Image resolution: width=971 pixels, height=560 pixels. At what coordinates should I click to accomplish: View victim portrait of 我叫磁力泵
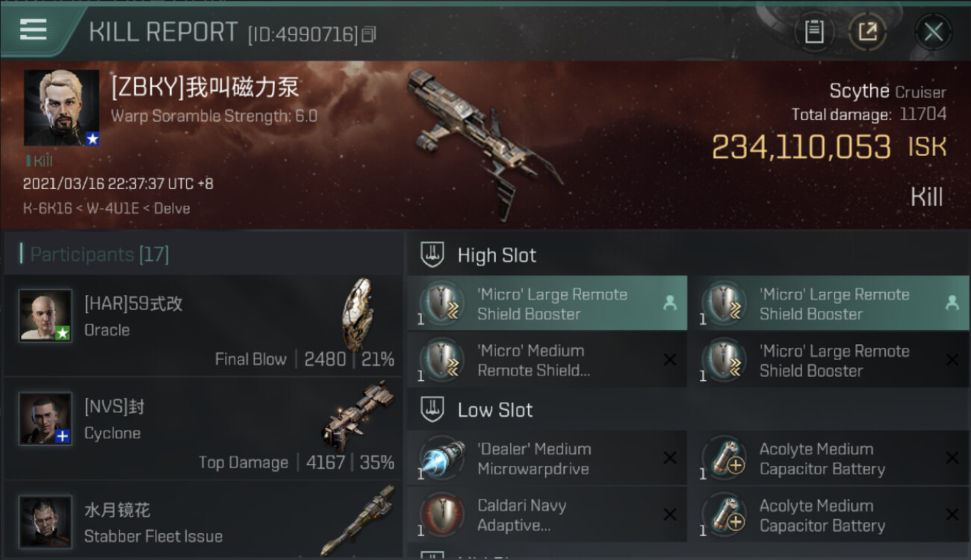pyautogui.click(x=61, y=108)
